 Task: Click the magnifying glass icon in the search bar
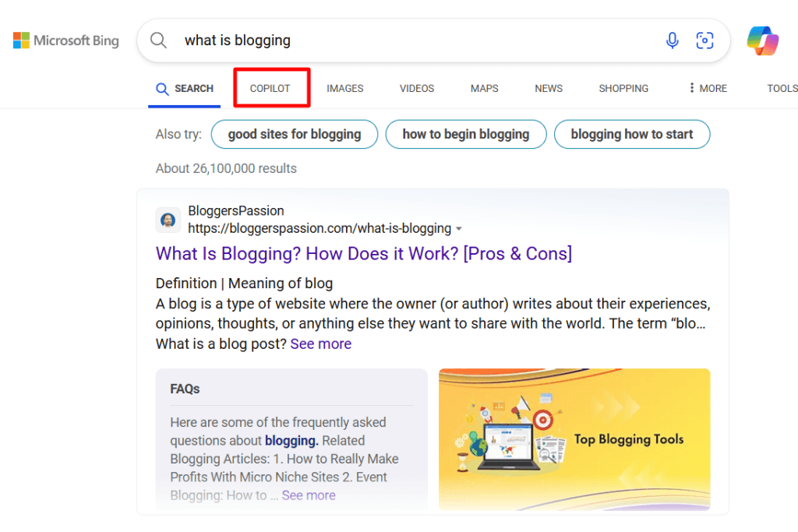158,40
